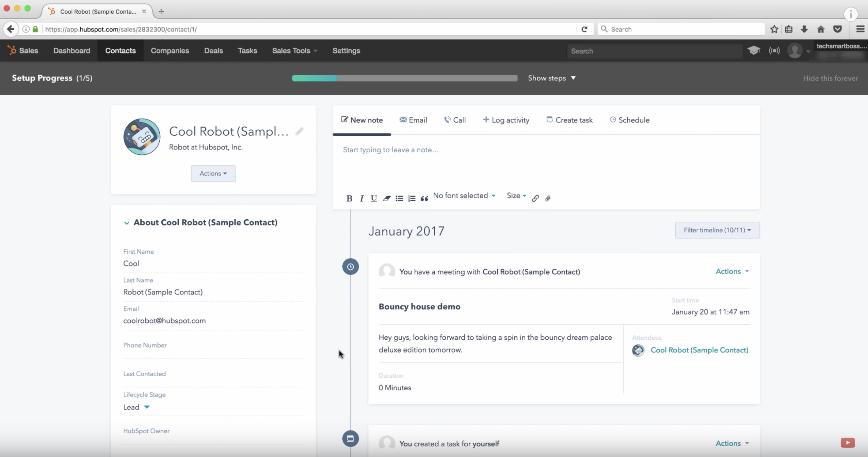This screenshot has width=868, height=457.
Task: Click the Bouncy house demo title
Action: [x=419, y=307]
